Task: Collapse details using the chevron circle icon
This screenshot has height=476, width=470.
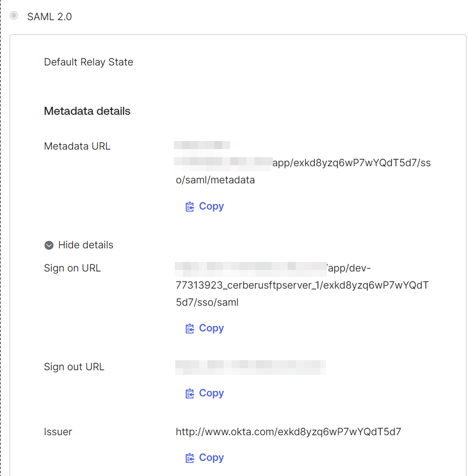Action: point(49,245)
